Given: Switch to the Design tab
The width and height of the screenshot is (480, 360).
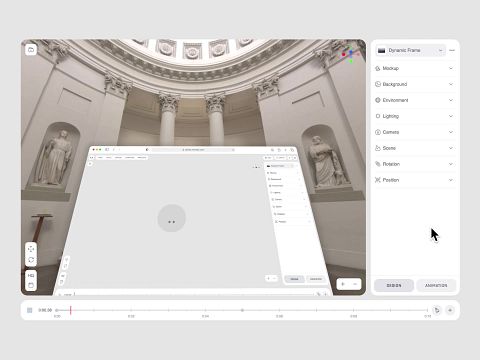Looking at the screenshot, I should [x=394, y=286].
